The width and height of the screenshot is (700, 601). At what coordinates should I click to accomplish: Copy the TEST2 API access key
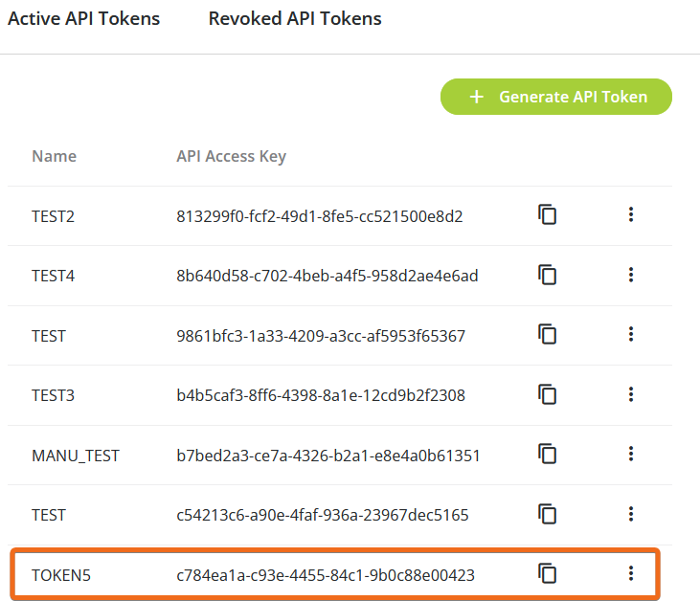coord(547,215)
